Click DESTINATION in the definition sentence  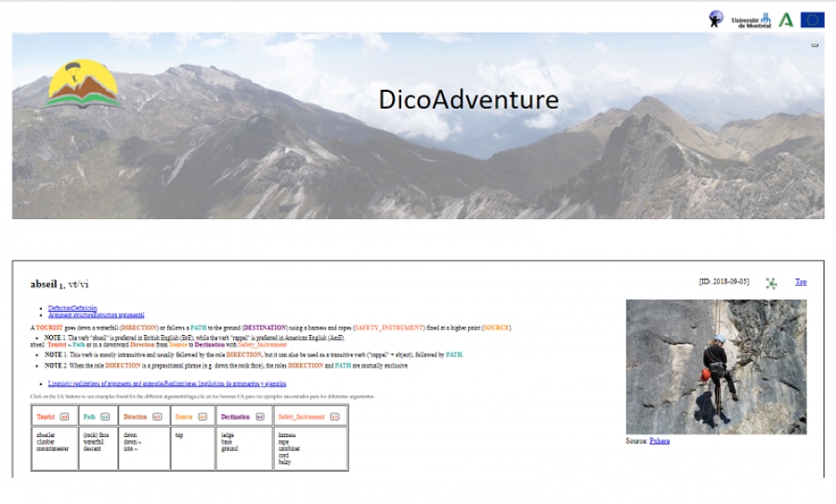tap(265, 328)
